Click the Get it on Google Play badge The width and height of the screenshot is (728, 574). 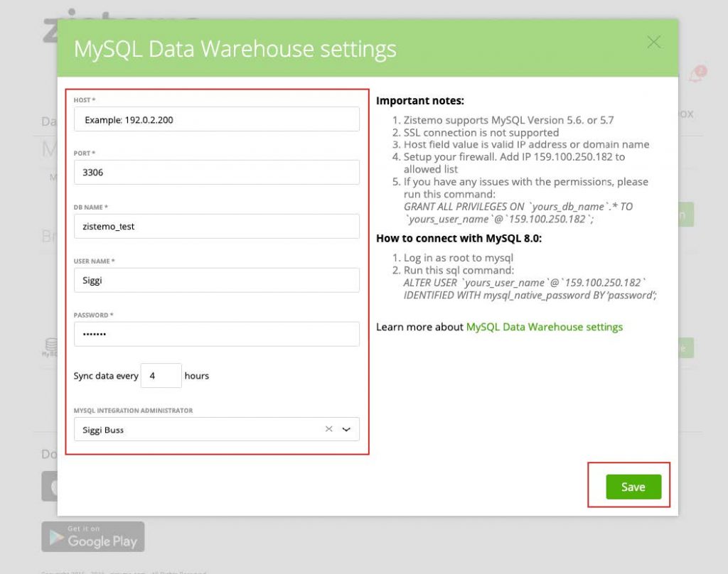[x=92, y=537]
